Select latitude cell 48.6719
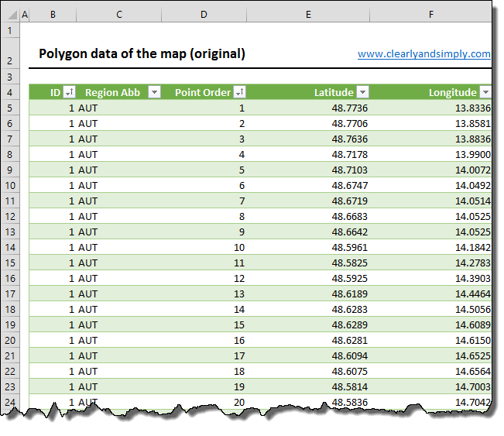The width and height of the screenshot is (504, 436). coord(308,201)
